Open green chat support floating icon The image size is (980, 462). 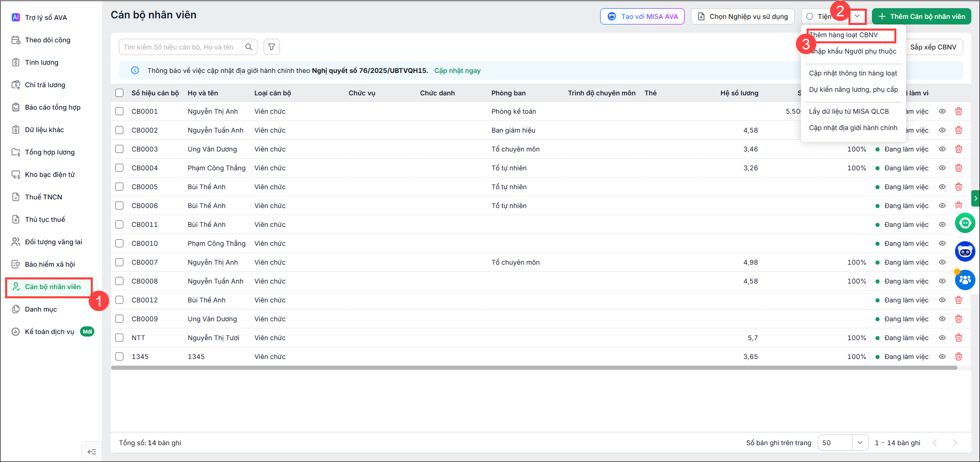[965, 223]
